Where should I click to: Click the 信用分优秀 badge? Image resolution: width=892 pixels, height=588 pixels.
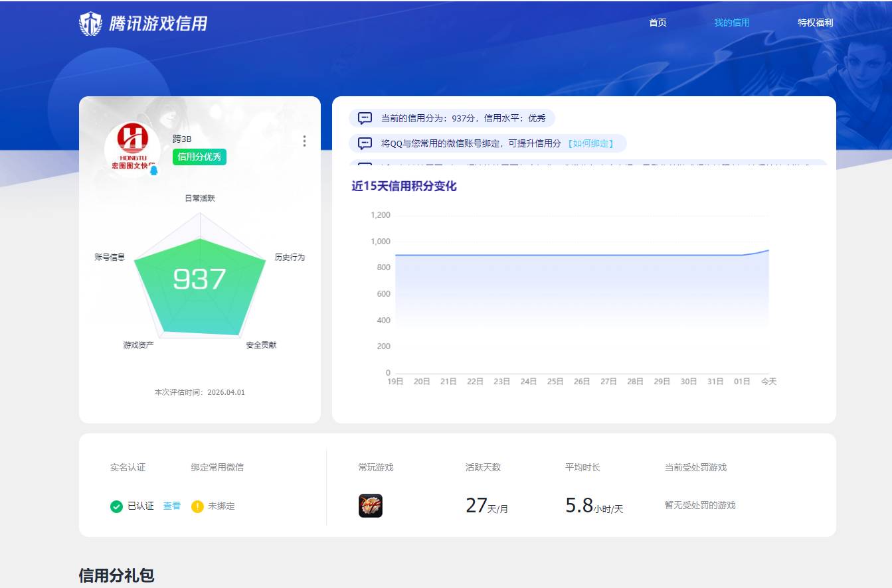pyautogui.click(x=199, y=157)
